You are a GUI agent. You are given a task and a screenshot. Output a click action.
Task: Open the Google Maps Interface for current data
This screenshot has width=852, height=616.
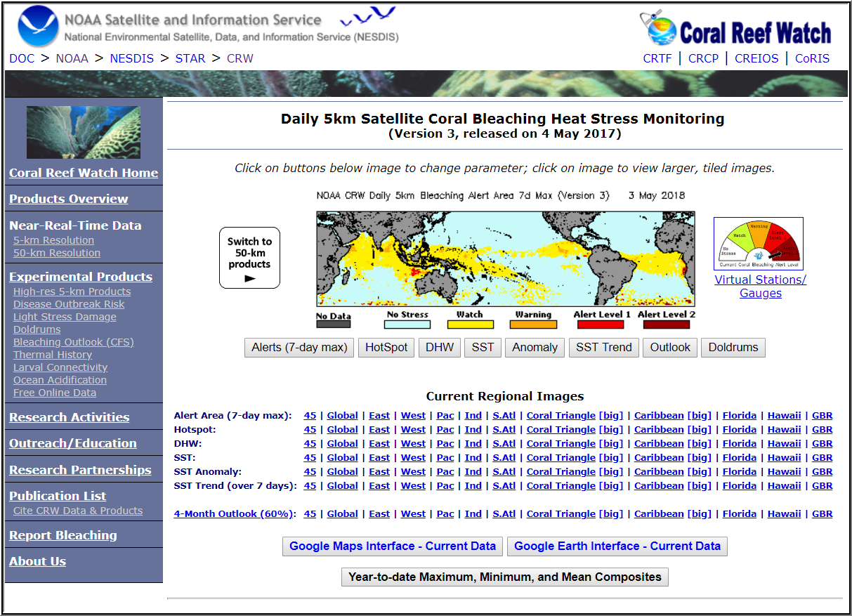pos(392,546)
